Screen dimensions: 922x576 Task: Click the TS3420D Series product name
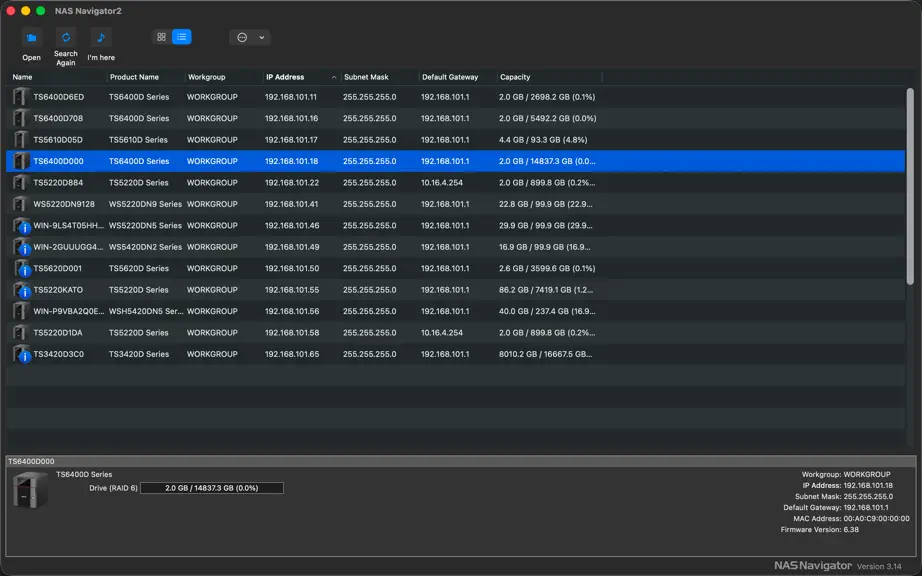(x=139, y=354)
